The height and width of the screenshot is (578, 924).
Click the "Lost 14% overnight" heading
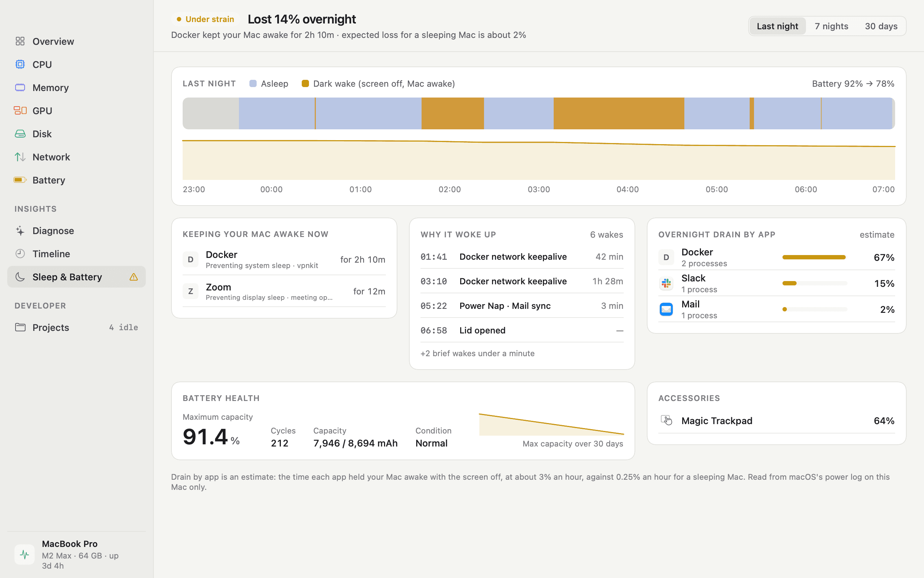pyautogui.click(x=302, y=19)
